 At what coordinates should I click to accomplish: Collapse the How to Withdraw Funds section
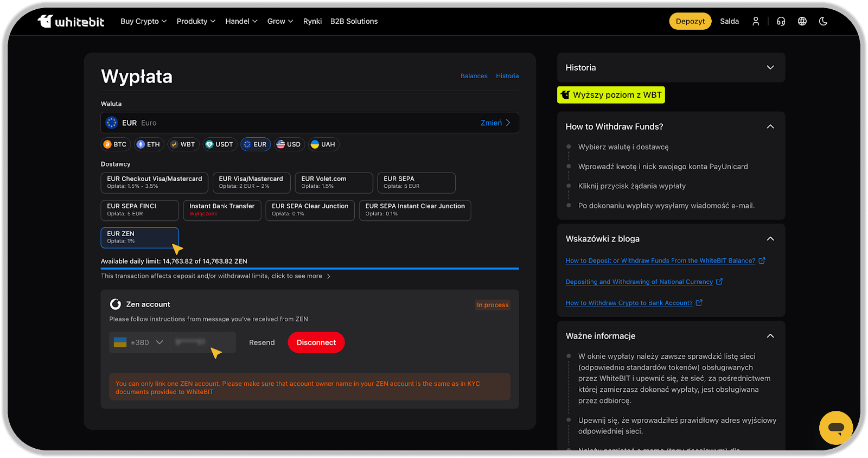[770, 126]
